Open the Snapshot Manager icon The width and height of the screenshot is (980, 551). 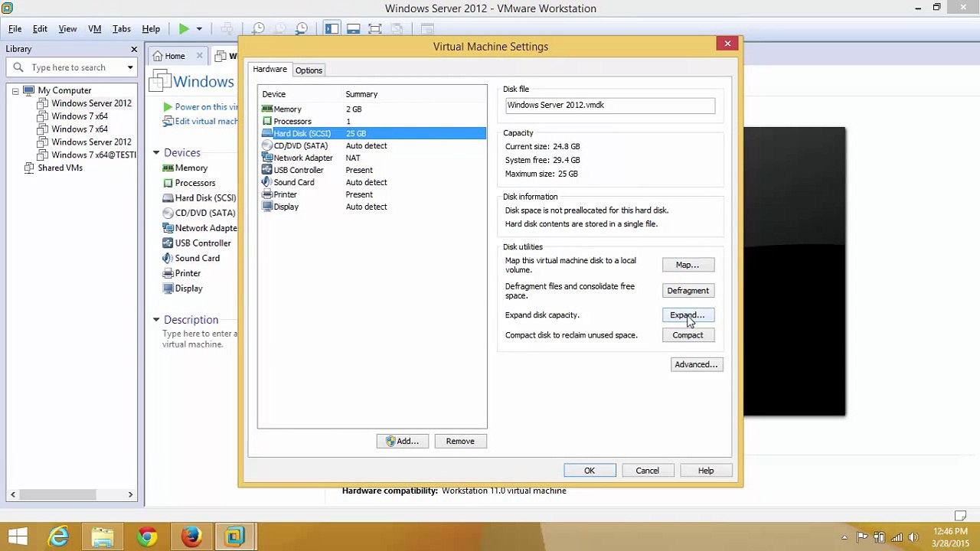[x=302, y=29]
